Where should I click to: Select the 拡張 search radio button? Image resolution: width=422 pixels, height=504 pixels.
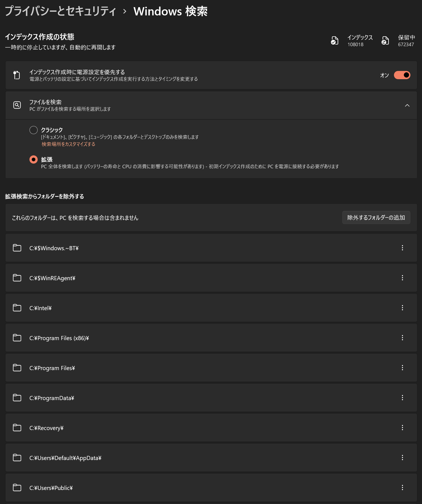click(34, 159)
